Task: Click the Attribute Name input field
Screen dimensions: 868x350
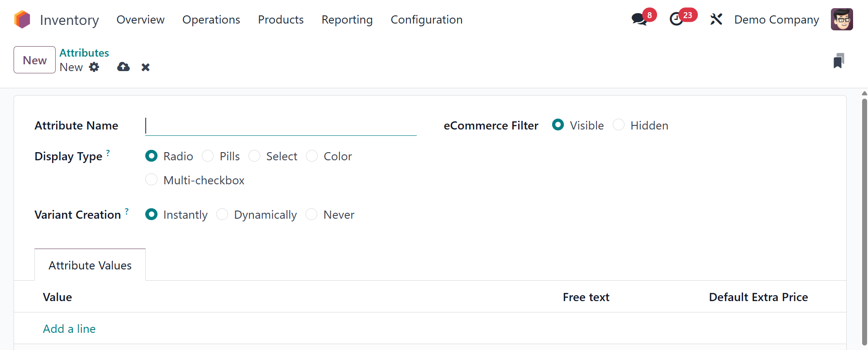Action: coord(281,126)
